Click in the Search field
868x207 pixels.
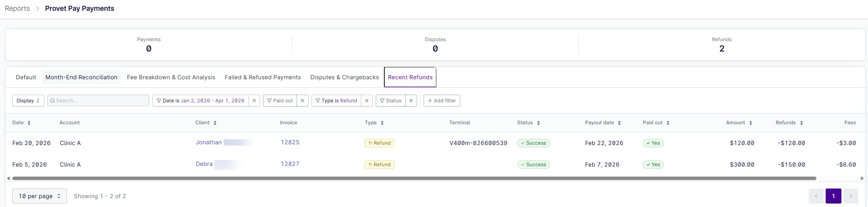coord(98,101)
